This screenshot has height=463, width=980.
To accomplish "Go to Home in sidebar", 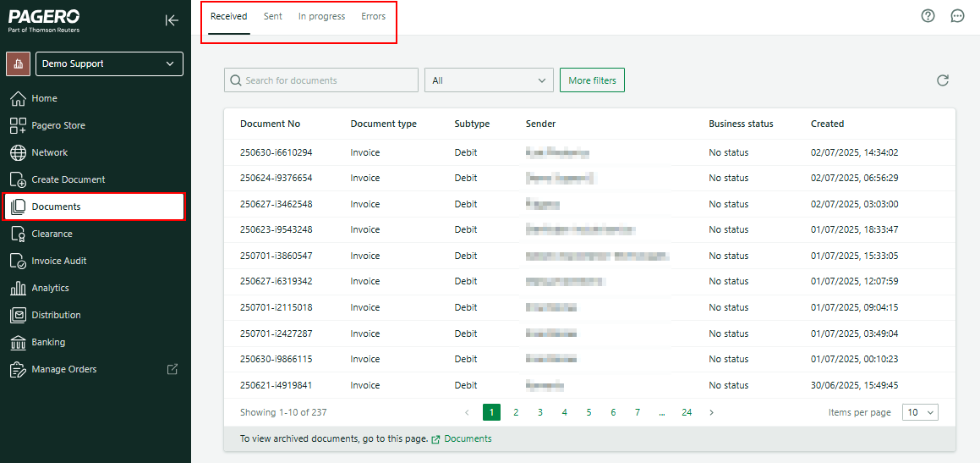I will click(44, 98).
